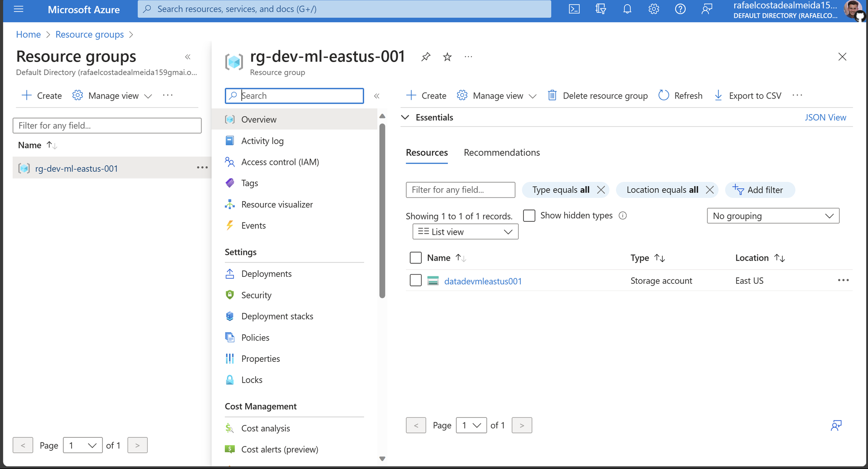Image resolution: width=868 pixels, height=469 pixels.
Task: Click the resource menu Search field
Action: pos(299,96)
